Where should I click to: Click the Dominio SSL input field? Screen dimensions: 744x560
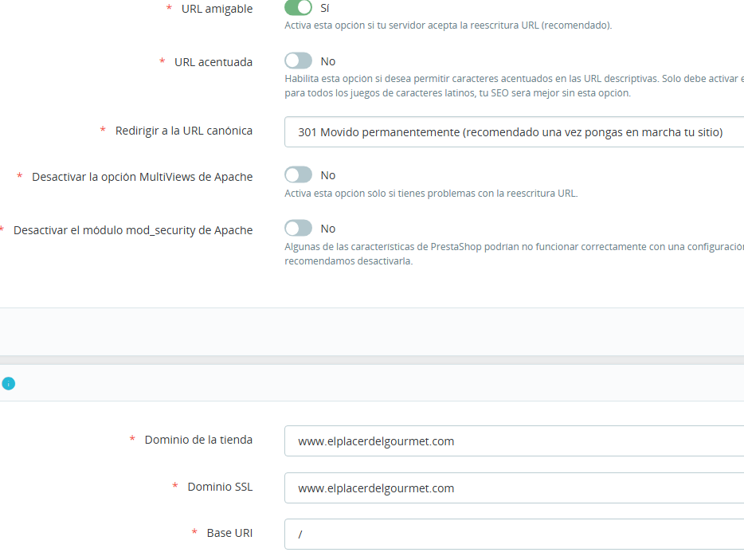coord(514,488)
